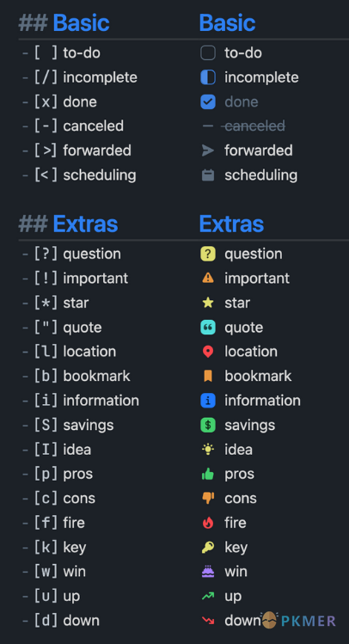Click the orange bookmark icon

tap(208, 377)
